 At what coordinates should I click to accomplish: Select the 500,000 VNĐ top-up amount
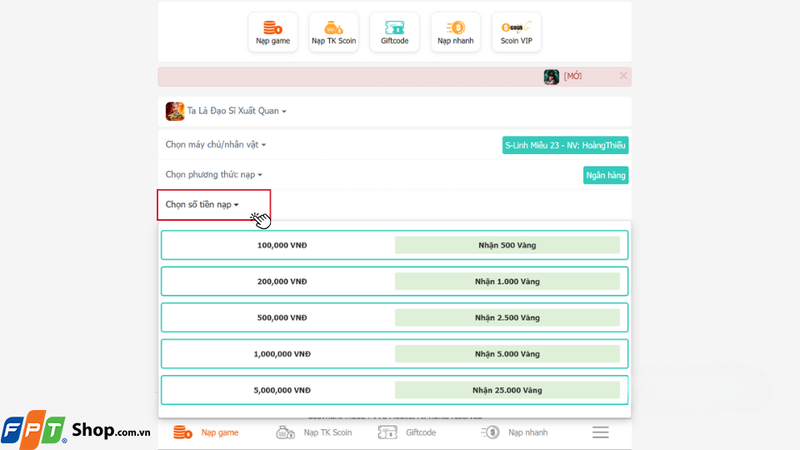click(282, 318)
